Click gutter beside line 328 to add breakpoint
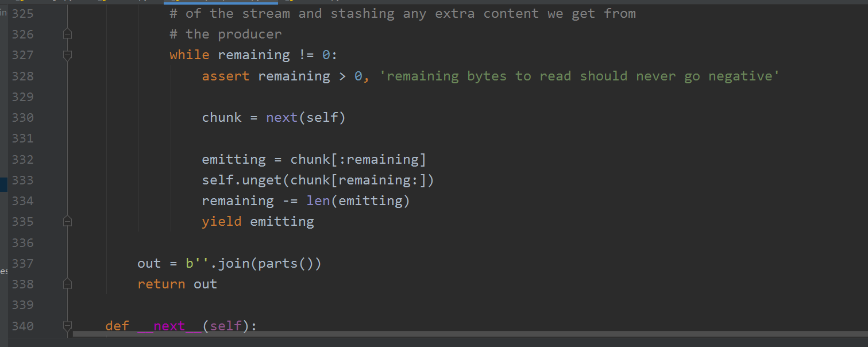Screen dimensions: 868x347 [49, 76]
